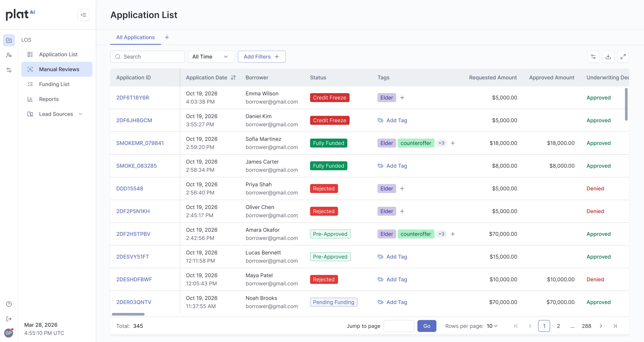
Task: Click the horizontal table scrollbar
Action: point(128,314)
